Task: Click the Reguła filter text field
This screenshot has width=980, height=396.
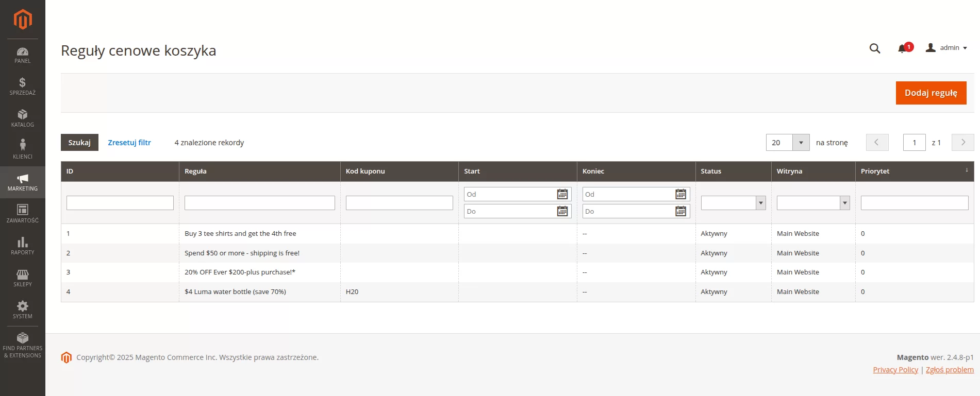Action: tap(259, 203)
